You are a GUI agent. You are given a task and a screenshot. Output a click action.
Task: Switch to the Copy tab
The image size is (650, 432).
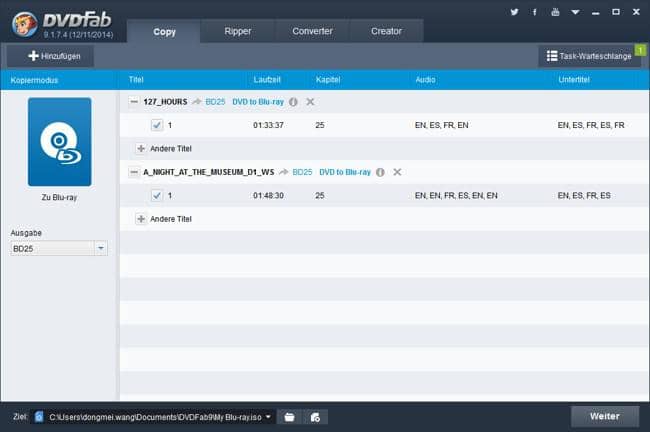click(164, 32)
